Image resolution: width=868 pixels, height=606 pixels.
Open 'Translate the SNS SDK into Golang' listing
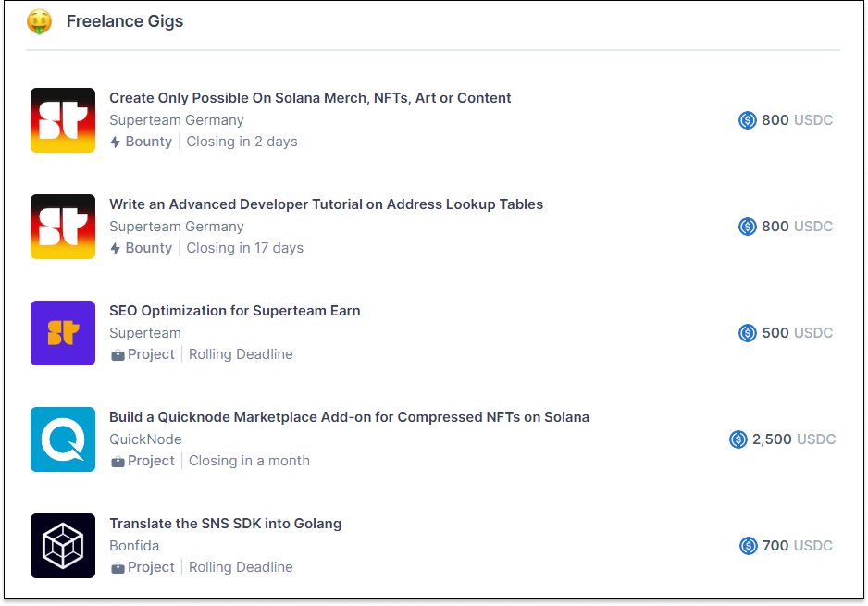225,524
